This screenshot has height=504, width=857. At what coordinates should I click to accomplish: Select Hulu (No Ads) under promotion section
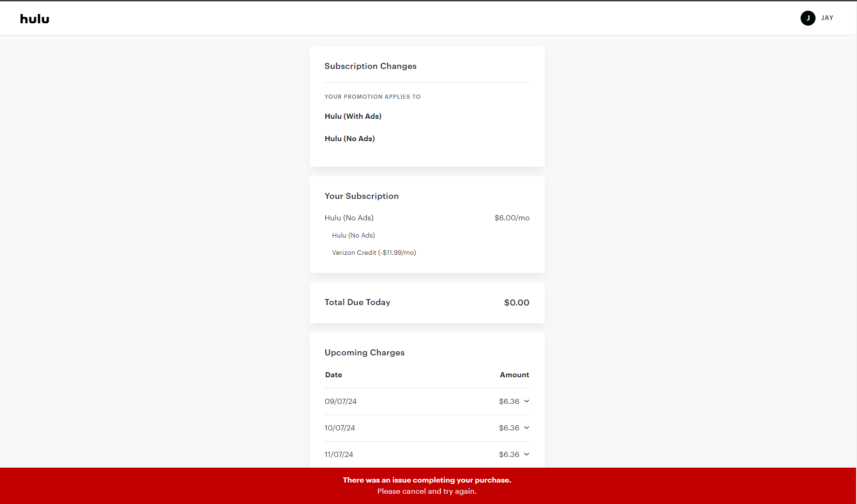pyautogui.click(x=350, y=139)
